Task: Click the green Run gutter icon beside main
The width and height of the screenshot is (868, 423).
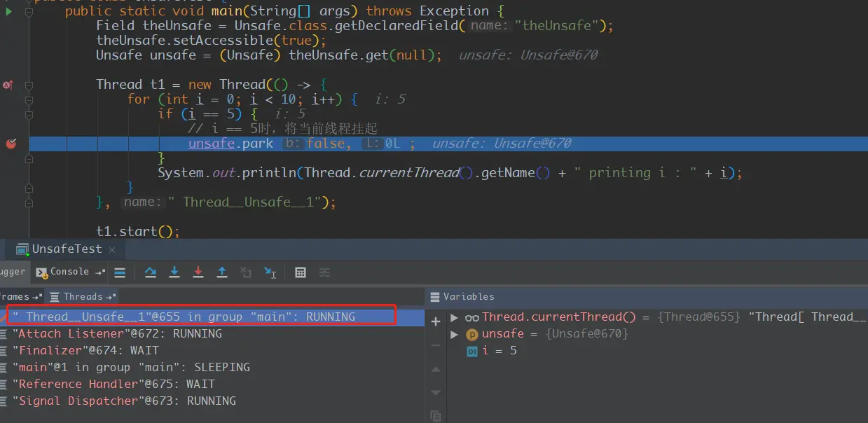Action: [x=8, y=11]
